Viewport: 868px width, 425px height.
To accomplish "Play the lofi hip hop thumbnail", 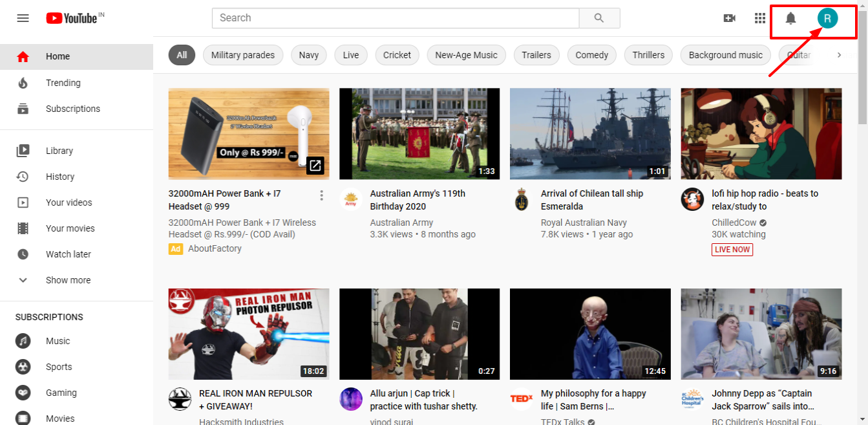I will 761,134.
